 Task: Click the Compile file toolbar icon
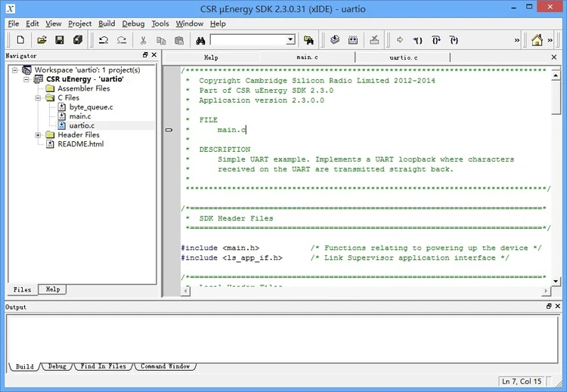coord(335,40)
